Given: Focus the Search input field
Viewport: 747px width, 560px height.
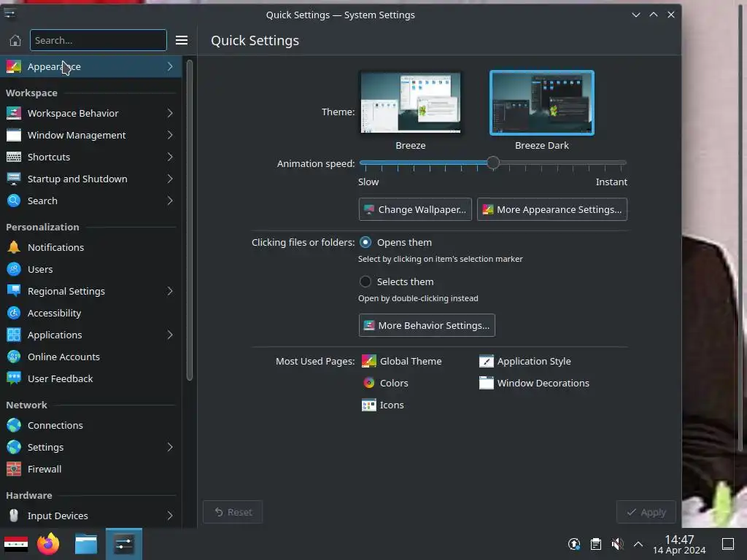Looking at the screenshot, I should [x=98, y=41].
